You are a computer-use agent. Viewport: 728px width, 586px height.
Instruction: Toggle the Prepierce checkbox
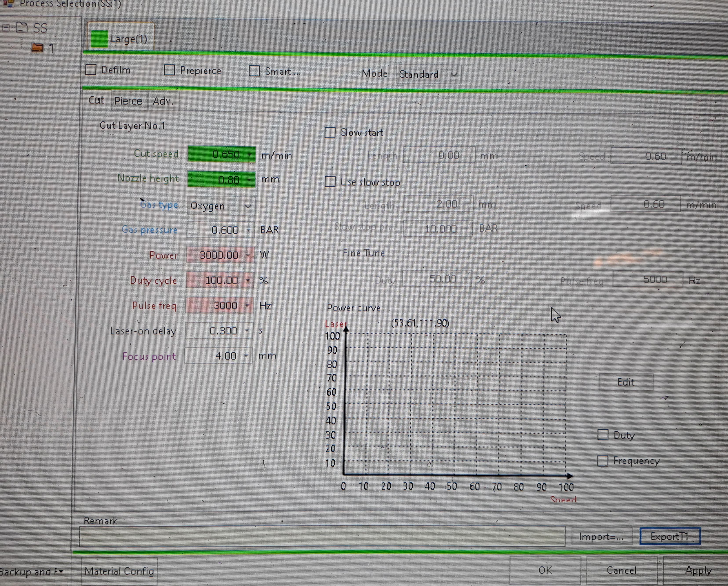[169, 70]
